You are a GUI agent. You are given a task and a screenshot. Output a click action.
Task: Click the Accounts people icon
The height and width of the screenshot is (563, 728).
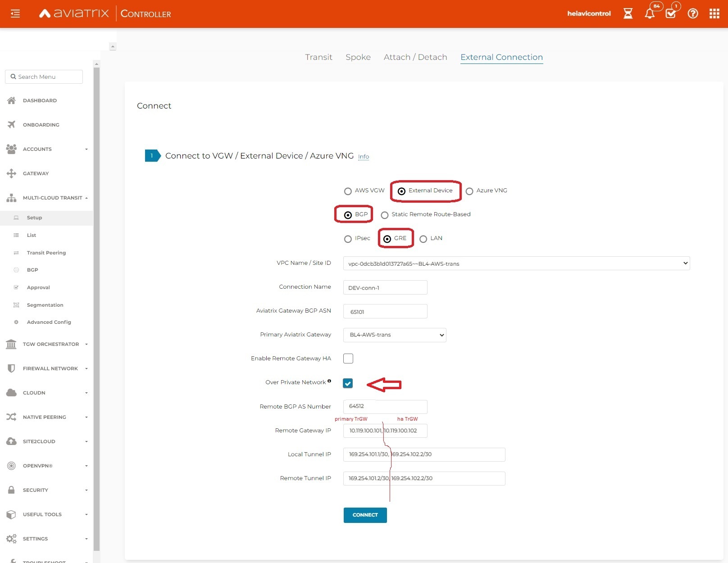click(x=12, y=149)
